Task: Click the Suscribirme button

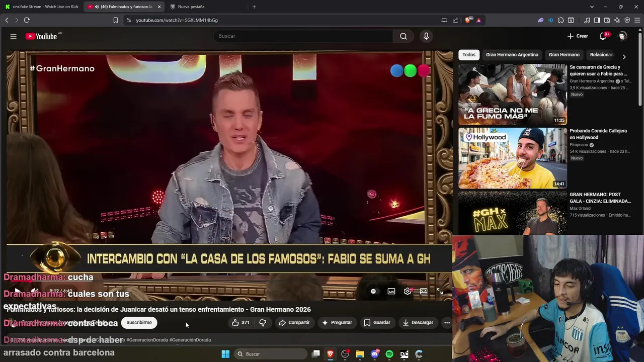Action: click(x=139, y=322)
